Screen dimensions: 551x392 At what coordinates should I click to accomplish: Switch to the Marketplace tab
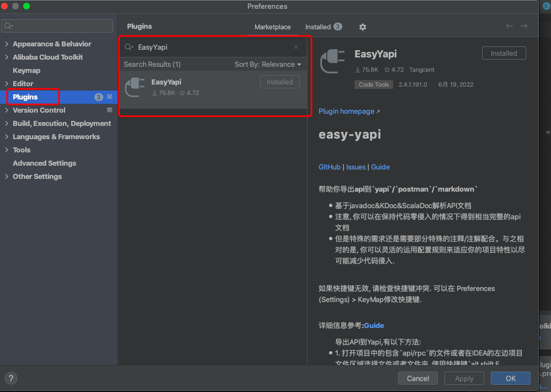[x=273, y=27]
